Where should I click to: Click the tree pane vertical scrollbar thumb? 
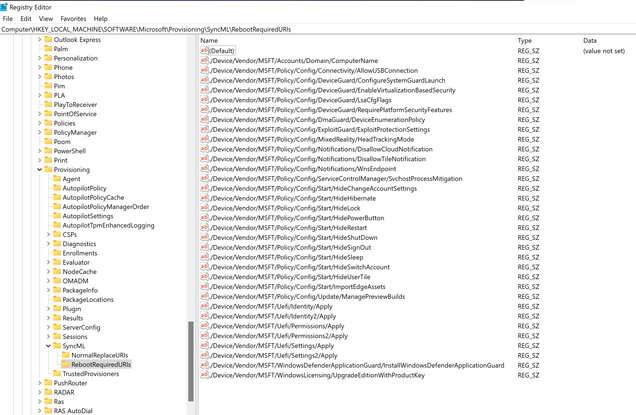tap(191, 361)
